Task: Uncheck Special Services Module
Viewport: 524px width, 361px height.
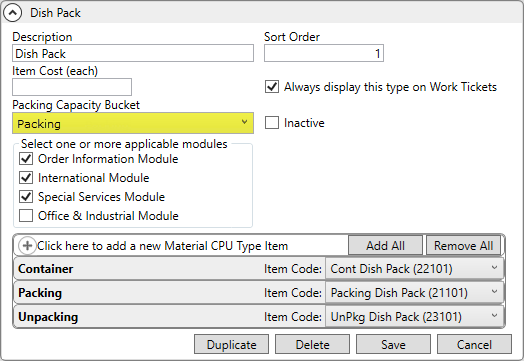Action: [x=26, y=197]
